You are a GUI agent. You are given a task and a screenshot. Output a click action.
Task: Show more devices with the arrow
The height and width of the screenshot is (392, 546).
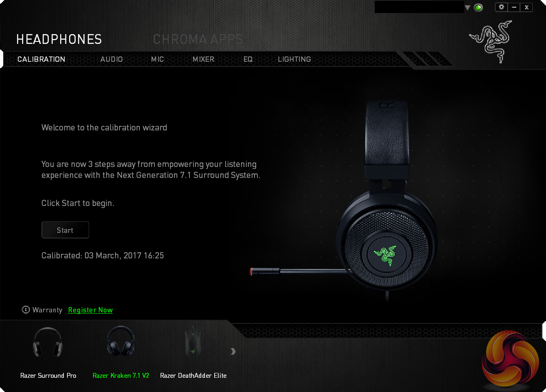(233, 351)
